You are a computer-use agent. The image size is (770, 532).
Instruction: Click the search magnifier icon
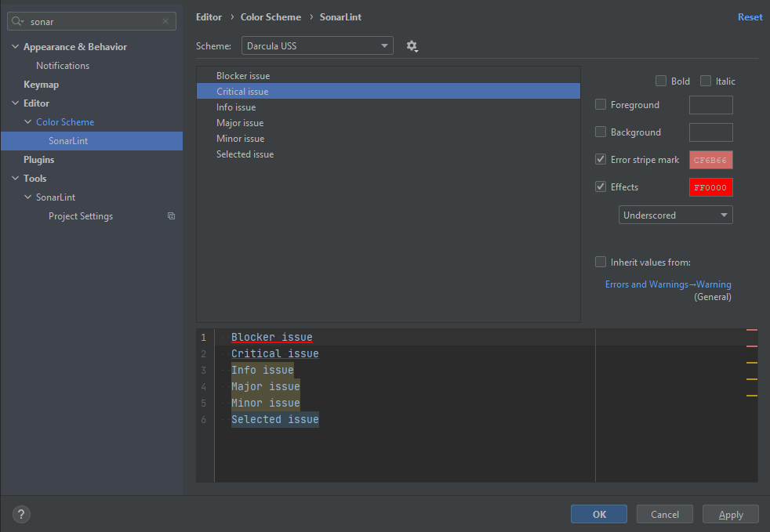[x=18, y=22]
